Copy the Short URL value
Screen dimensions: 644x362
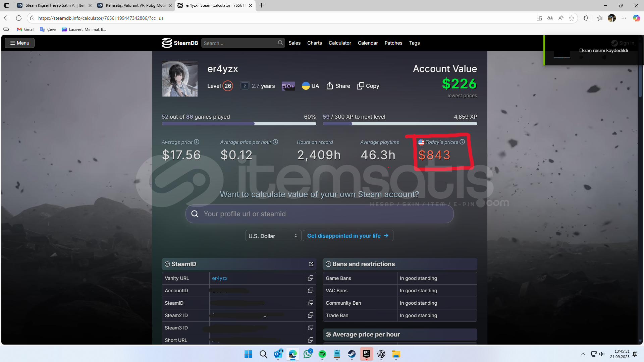311,340
